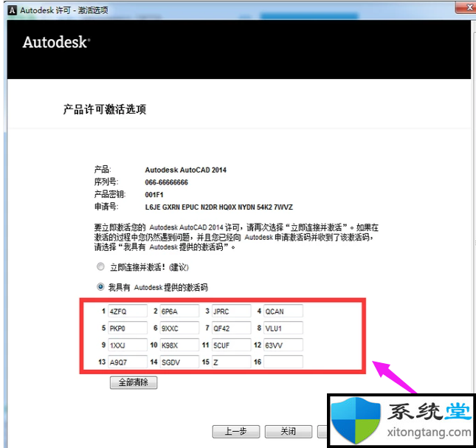The image size is (476, 448).
Task: Click activation code field 6 containing 9XXC
Action: (x=179, y=328)
